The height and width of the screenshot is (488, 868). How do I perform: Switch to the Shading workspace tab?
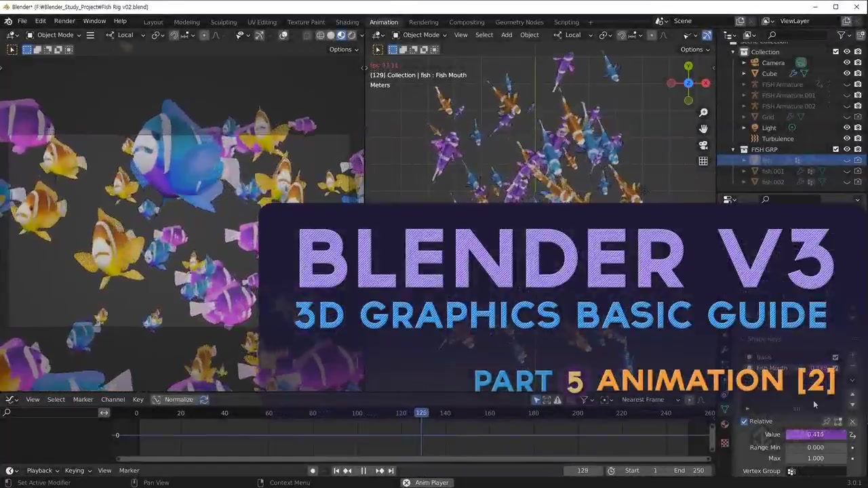click(347, 22)
